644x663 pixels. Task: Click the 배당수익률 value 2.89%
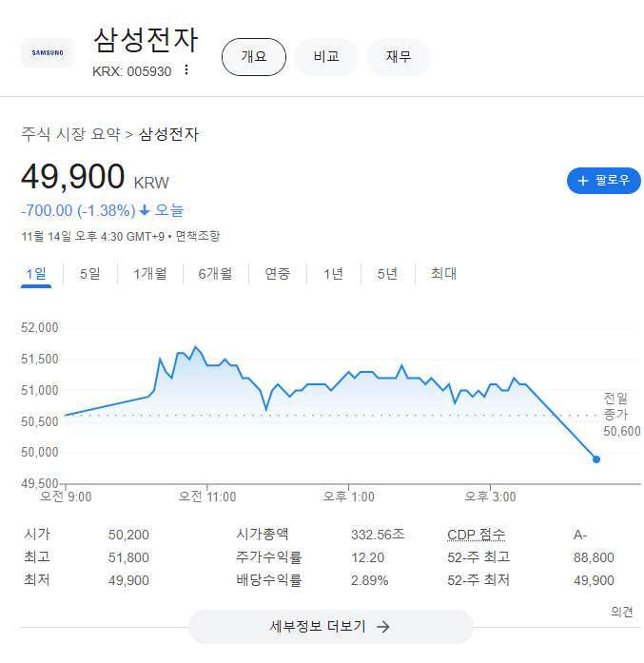click(x=370, y=580)
